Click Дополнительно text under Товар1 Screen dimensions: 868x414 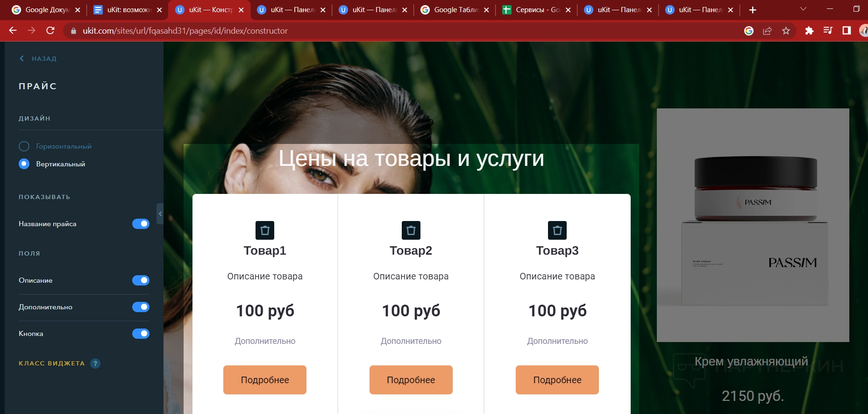coord(265,341)
